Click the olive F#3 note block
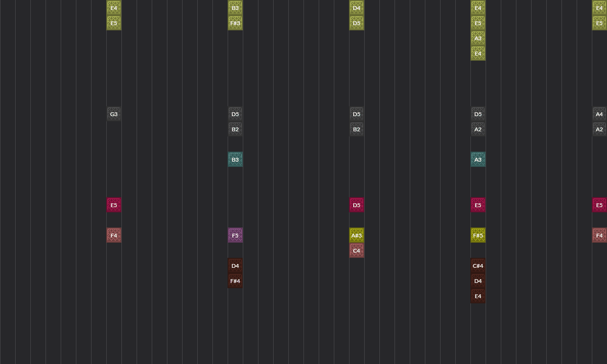The image size is (607, 364). point(235,23)
